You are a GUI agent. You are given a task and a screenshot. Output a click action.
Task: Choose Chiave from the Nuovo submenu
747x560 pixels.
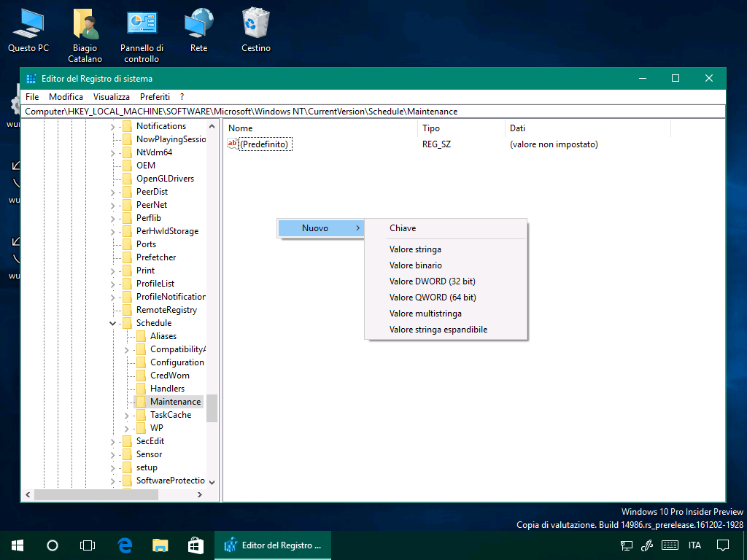(446, 228)
